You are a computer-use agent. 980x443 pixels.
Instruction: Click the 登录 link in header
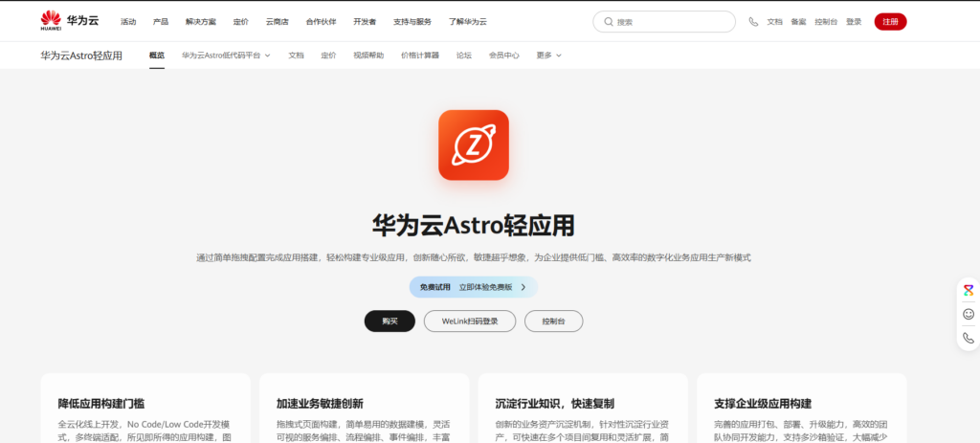click(x=854, y=21)
